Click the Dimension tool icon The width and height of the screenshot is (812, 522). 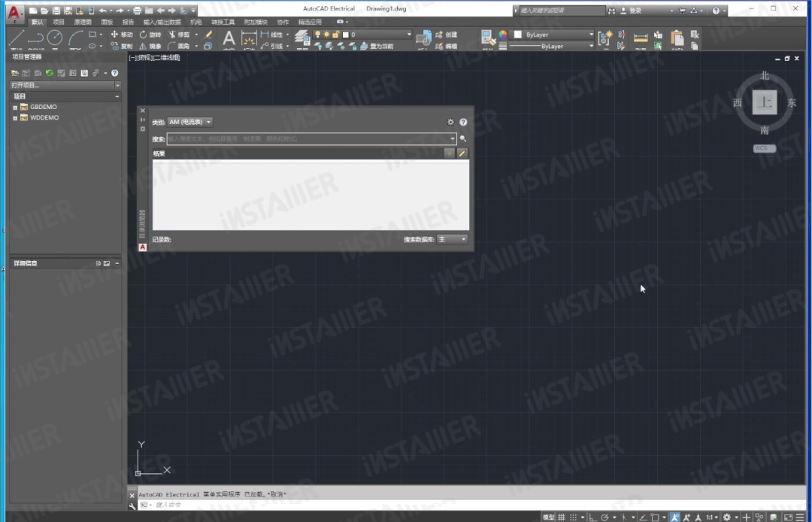click(x=249, y=39)
